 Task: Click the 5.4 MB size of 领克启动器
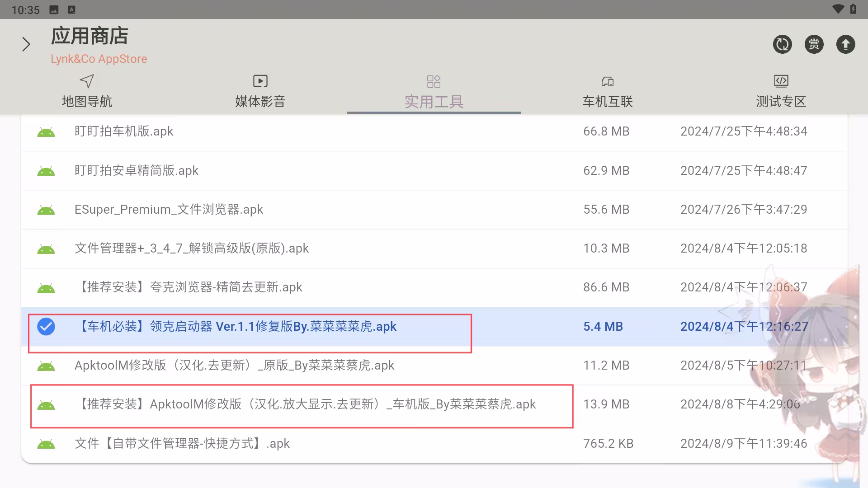(603, 326)
